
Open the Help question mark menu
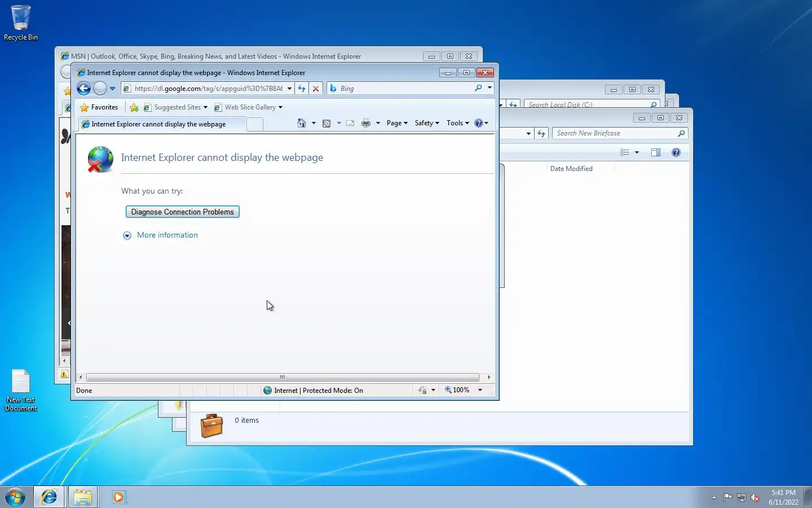[482, 123]
